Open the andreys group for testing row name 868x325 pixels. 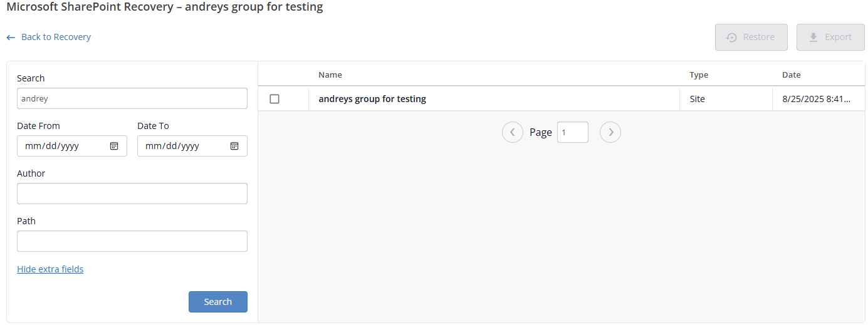(372, 99)
